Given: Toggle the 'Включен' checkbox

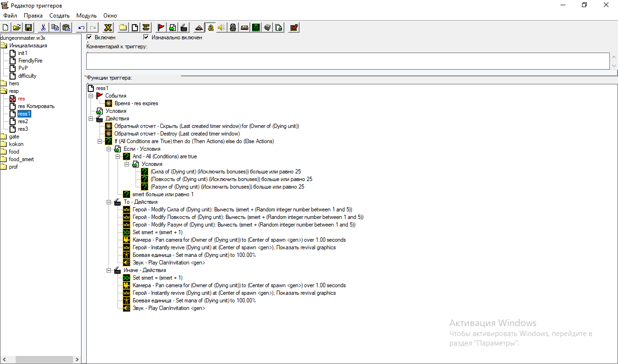Looking at the screenshot, I should pyautogui.click(x=89, y=37).
